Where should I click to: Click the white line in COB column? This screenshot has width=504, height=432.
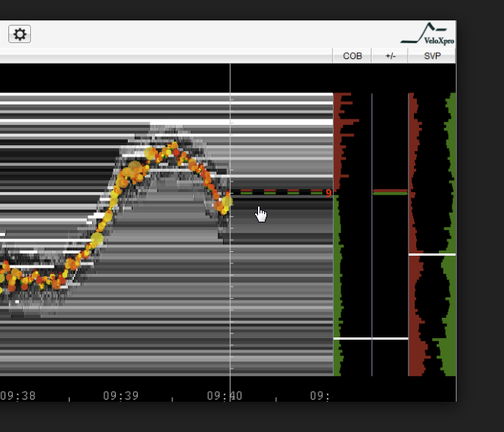353,338
